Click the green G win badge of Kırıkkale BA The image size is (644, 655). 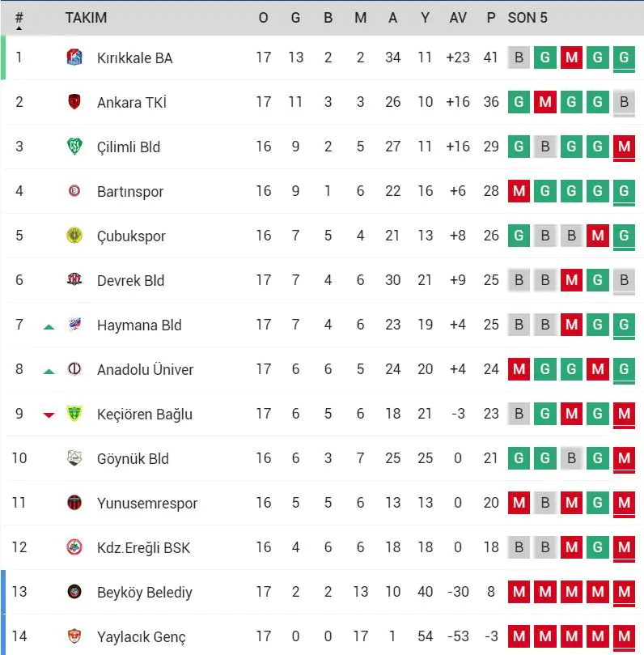point(544,57)
